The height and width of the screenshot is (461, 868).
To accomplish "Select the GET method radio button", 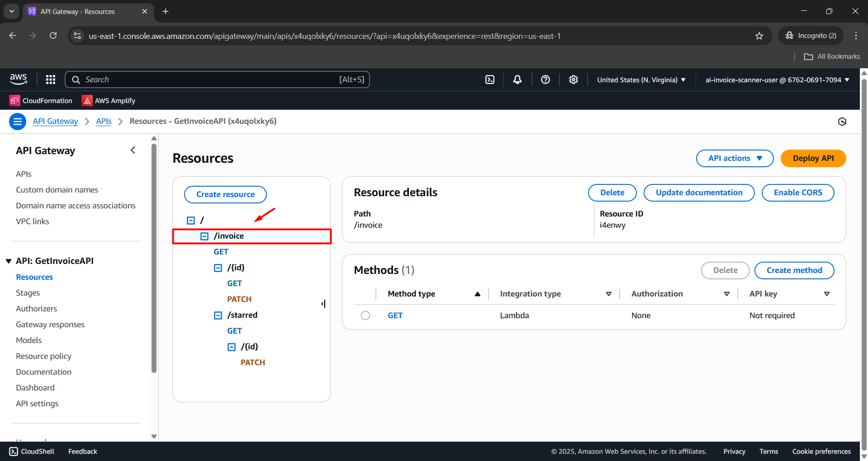I will [x=365, y=315].
